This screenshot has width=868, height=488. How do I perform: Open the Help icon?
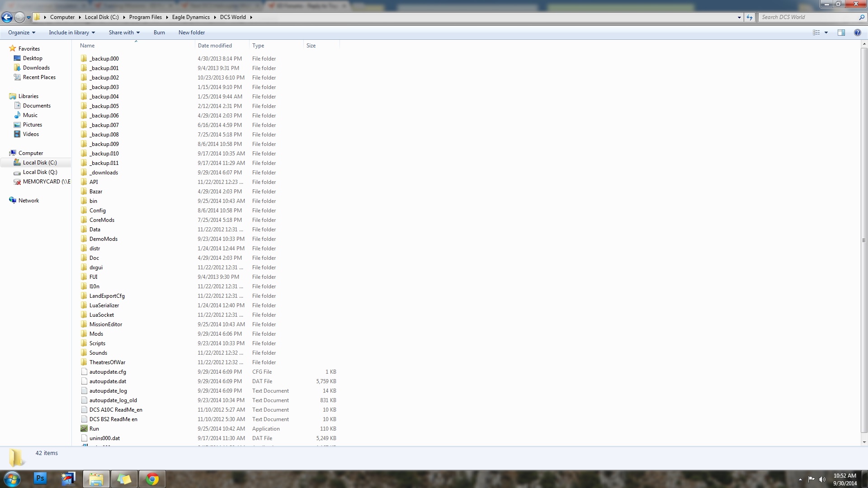(857, 33)
